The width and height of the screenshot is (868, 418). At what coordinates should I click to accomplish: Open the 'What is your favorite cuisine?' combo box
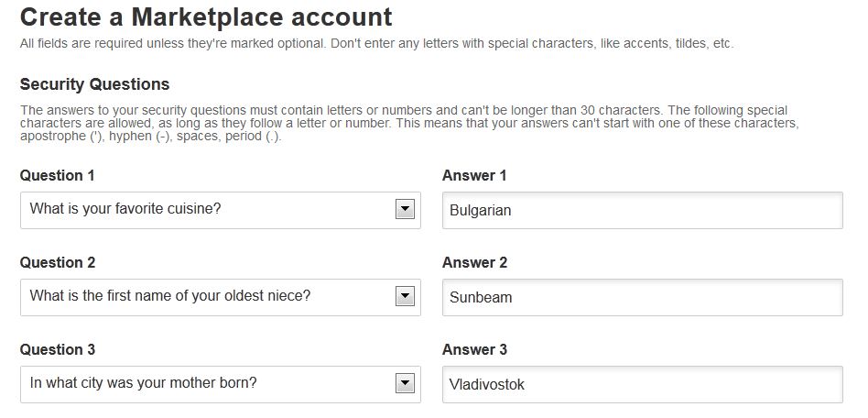(x=220, y=210)
